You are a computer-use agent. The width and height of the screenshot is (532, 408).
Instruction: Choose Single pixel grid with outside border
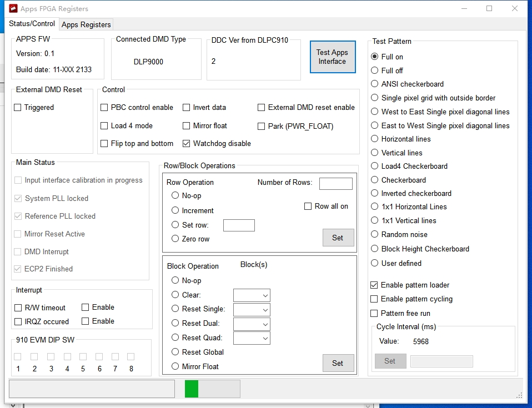[x=375, y=98]
